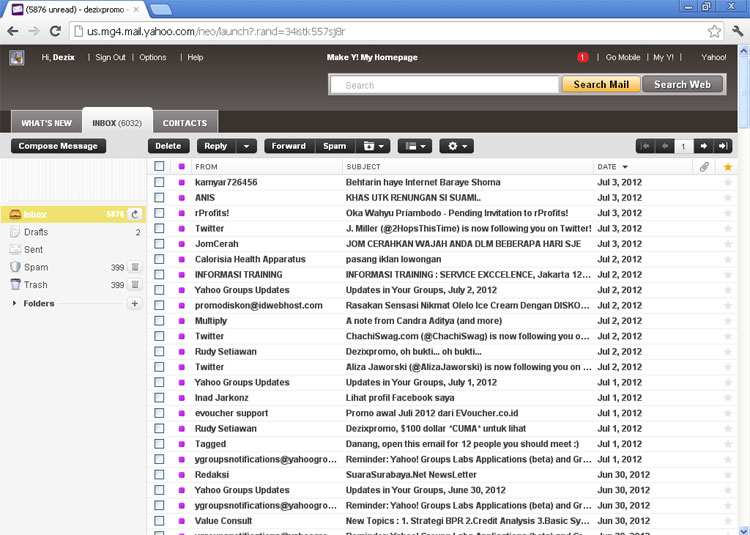Check the kamyar726456 message checkbox
The width and height of the screenshot is (750, 535).
[x=159, y=182]
